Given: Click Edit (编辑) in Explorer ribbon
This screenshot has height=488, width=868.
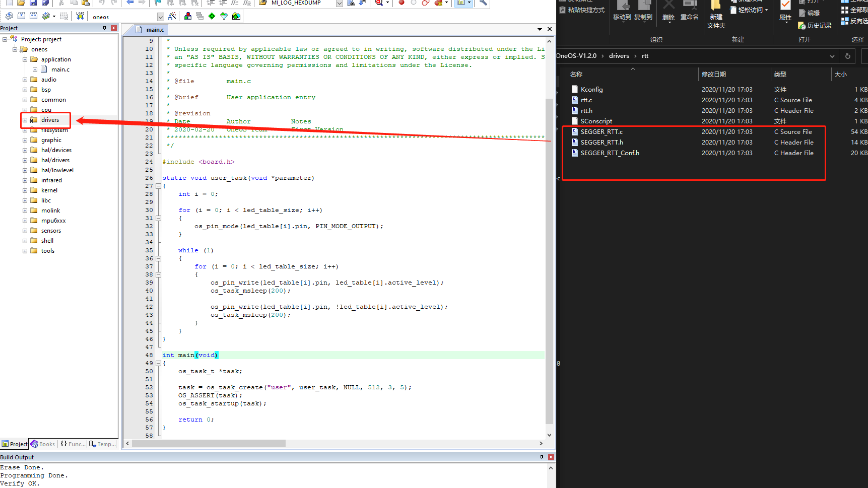Looking at the screenshot, I should coord(809,13).
